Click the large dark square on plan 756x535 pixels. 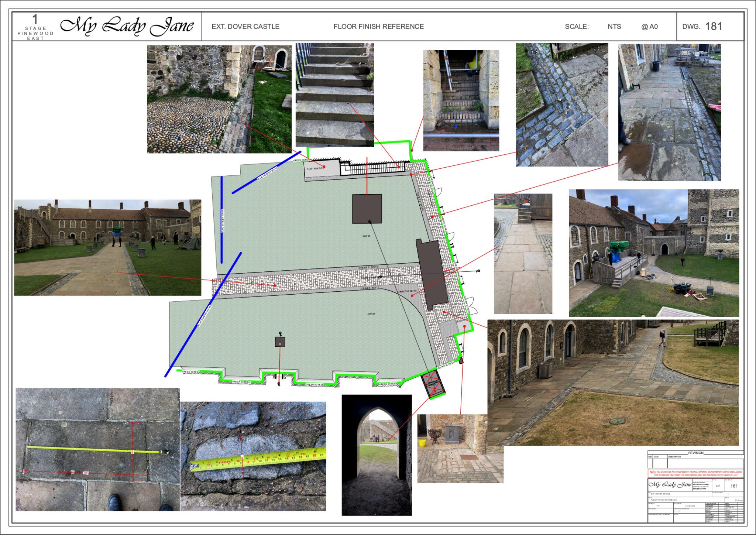click(367, 209)
